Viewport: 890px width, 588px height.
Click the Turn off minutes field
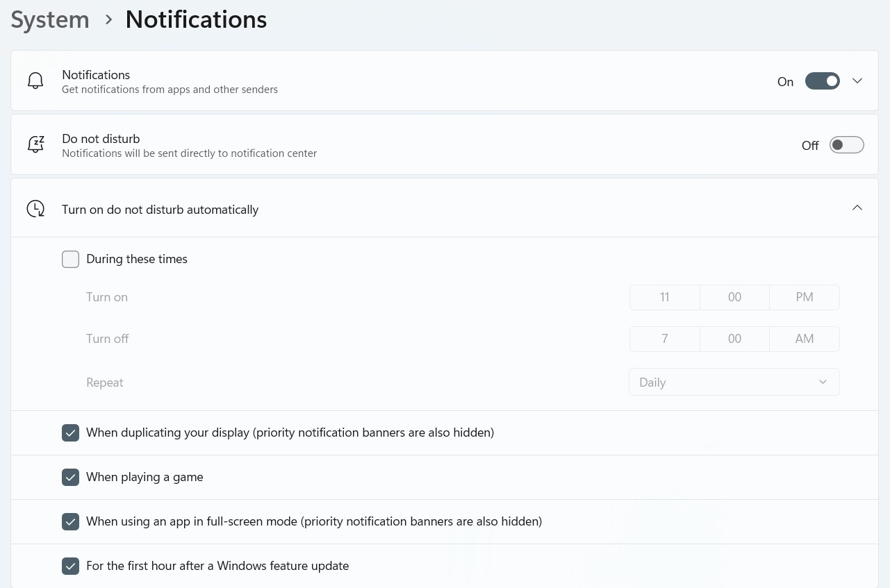pos(734,339)
